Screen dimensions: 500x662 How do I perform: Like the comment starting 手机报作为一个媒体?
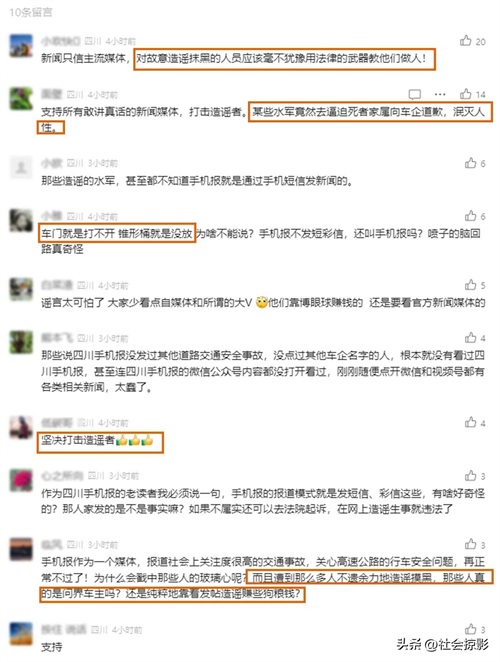coord(470,544)
